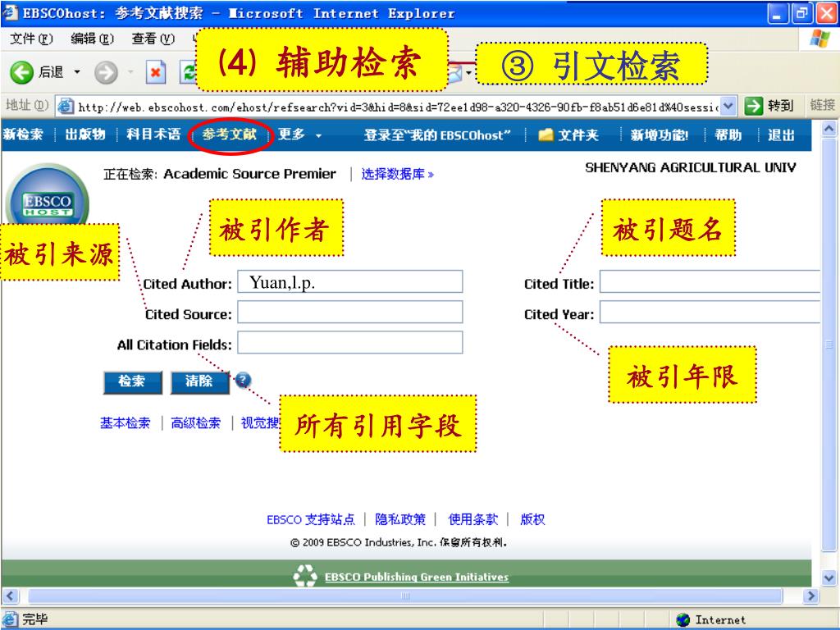This screenshot has width=840, height=630.
Task: Click the Internet zone status icon
Action: 683,620
